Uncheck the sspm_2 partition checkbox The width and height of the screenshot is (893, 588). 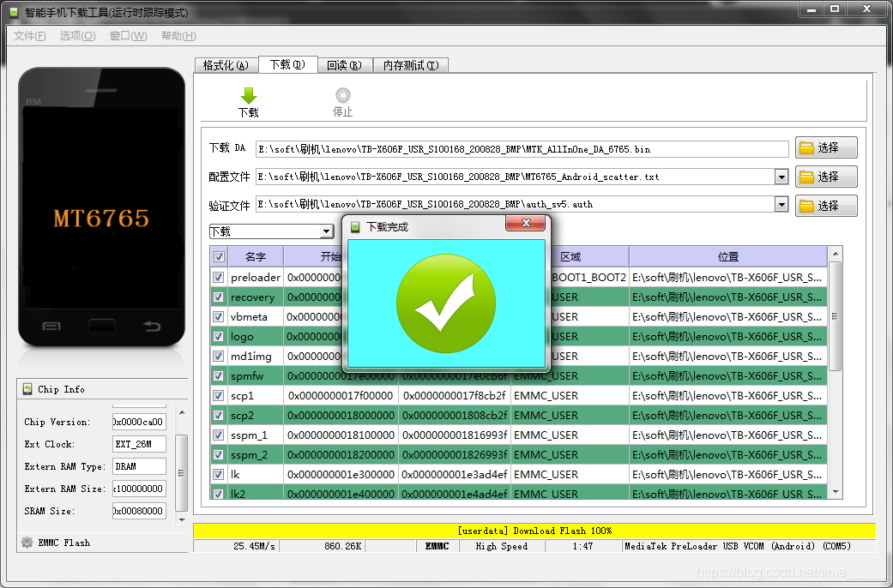(218, 454)
